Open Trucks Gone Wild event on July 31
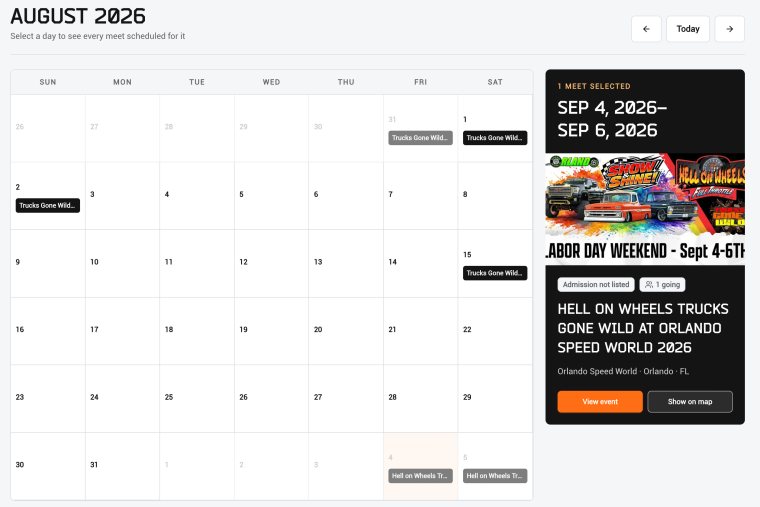This screenshot has width=760, height=507. click(420, 138)
